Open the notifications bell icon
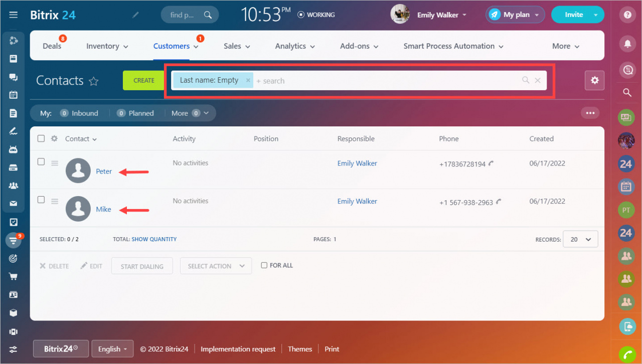Viewport: 642px width, 364px height. (627, 43)
